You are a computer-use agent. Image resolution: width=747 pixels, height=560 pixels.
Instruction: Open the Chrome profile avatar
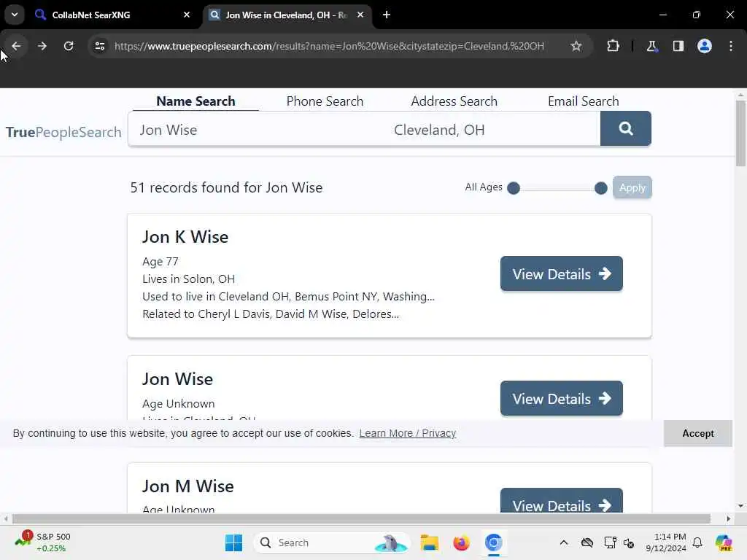point(704,46)
